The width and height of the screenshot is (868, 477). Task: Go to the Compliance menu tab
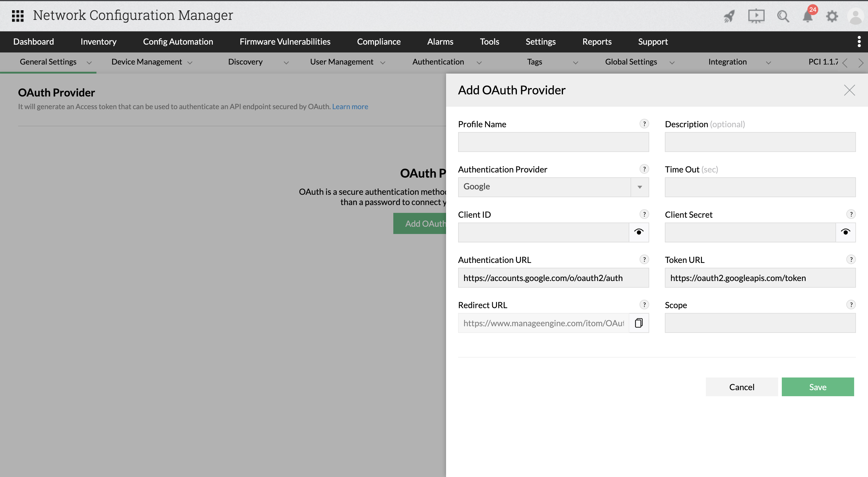[x=379, y=42]
